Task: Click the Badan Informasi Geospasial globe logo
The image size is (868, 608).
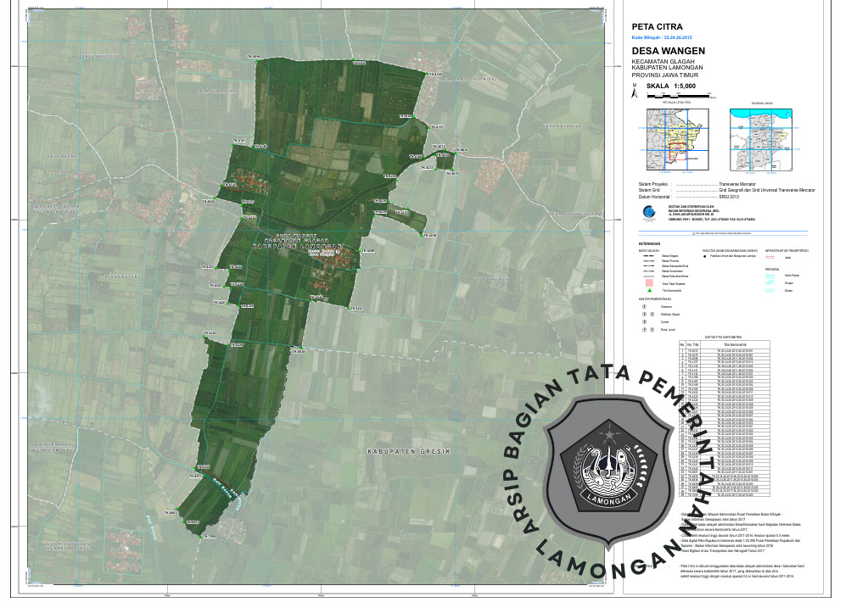Action: (648, 213)
